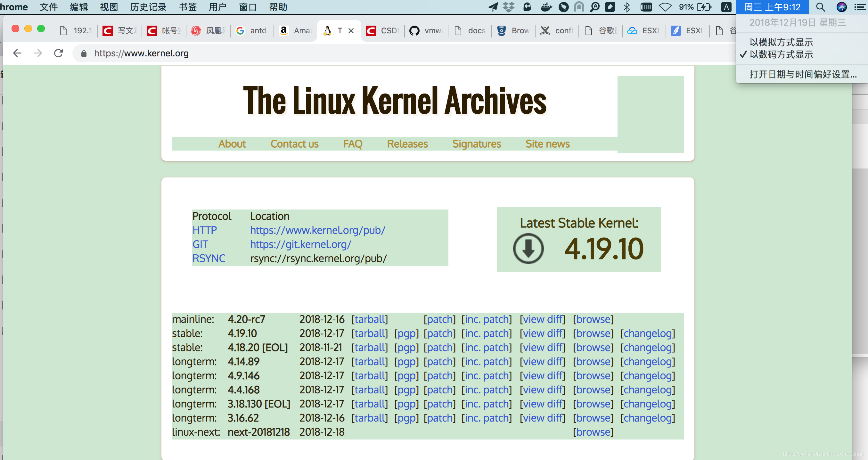The width and height of the screenshot is (868, 460).
Task: Open the 视图 menu
Action: (x=109, y=7)
